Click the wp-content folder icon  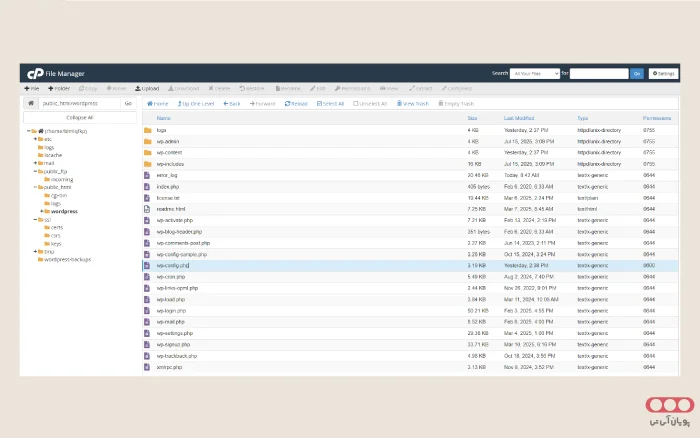click(x=148, y=153)
